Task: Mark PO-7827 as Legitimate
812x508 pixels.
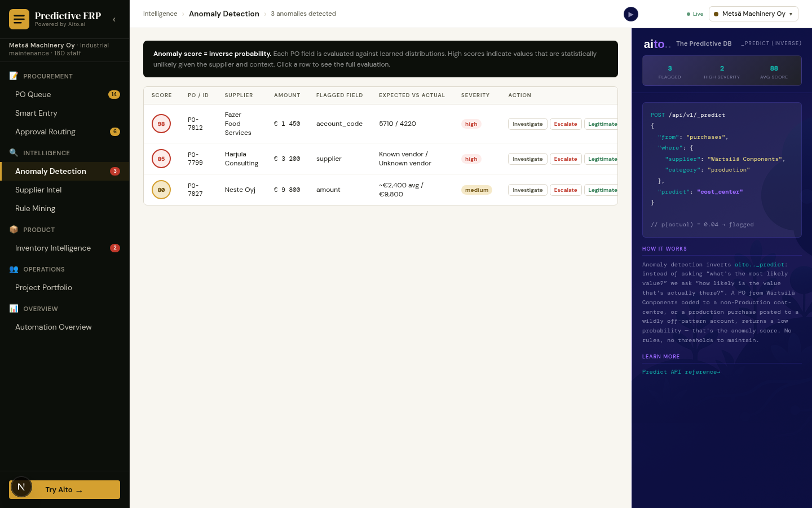Action: coord(601,190)
